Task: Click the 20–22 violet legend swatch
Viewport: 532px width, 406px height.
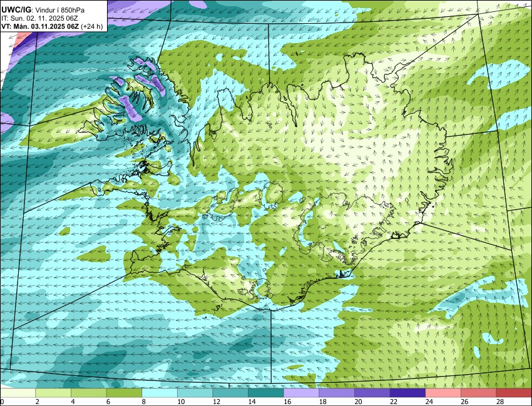Action: (372, 393)
